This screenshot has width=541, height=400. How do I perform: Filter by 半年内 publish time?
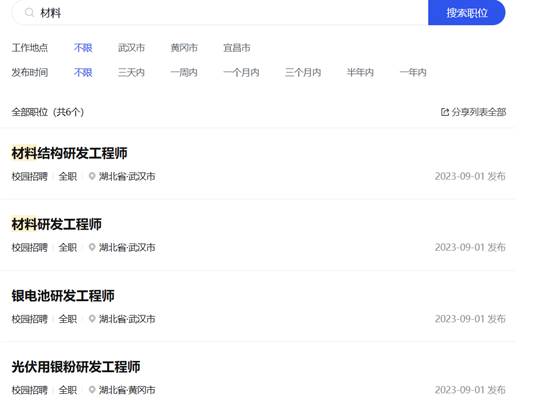[360, 72]
